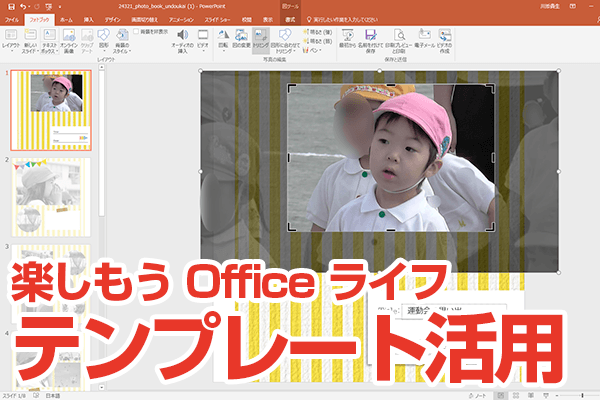Click the 電子メール (Email) icon
The width and height of the screenshot is (600, 400).
[425, 35]
